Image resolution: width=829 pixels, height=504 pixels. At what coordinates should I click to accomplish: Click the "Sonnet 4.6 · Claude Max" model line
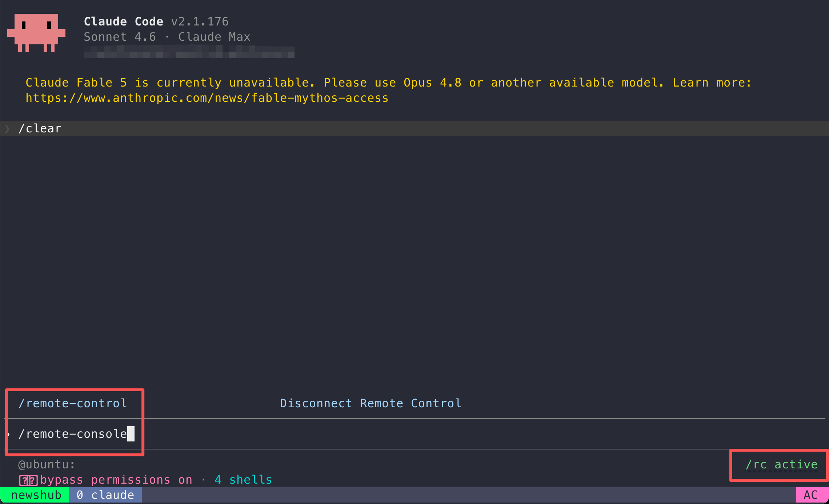click(x=167, y=37)
